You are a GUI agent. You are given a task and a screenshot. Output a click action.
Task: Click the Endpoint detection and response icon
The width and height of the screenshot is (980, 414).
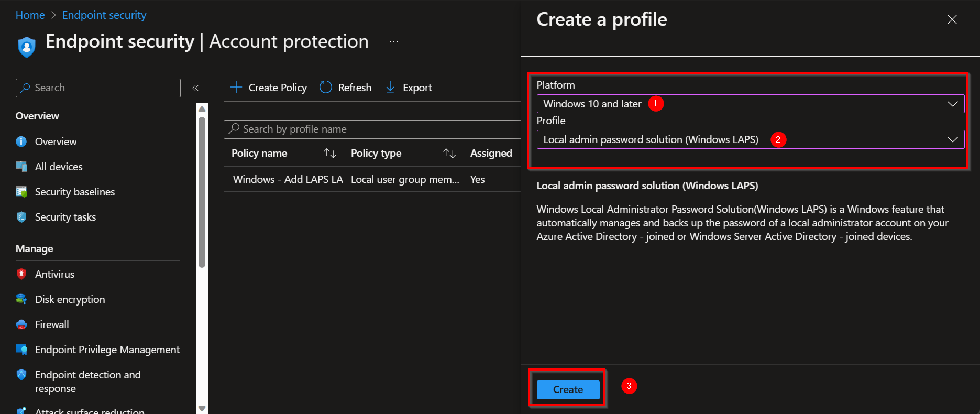[21, 375]
